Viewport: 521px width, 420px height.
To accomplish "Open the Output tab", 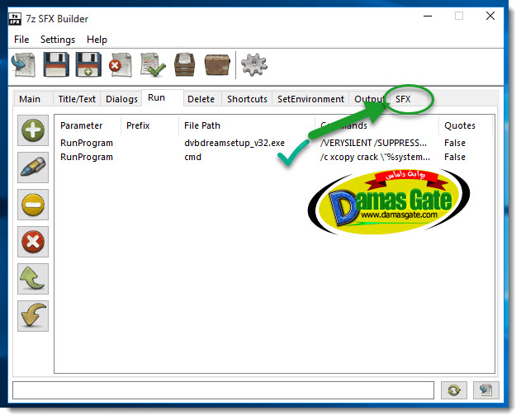I will tap(369, 99).
